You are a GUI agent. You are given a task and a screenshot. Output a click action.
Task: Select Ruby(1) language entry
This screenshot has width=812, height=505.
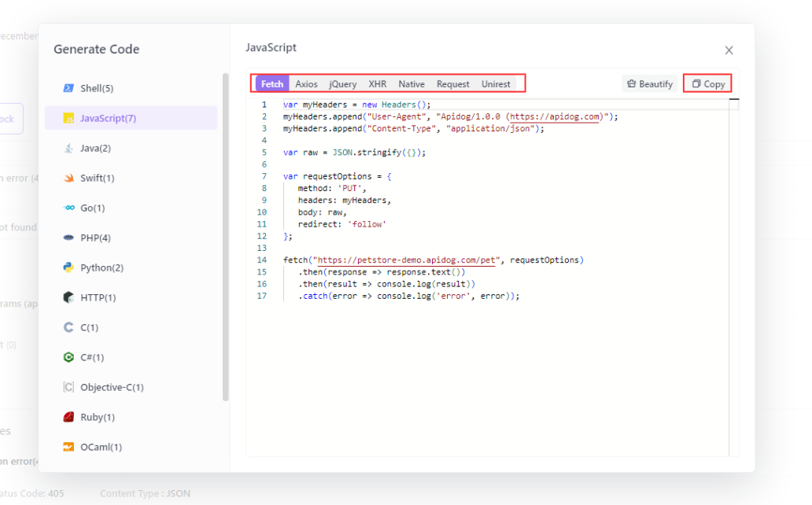(x=131, y=417)
